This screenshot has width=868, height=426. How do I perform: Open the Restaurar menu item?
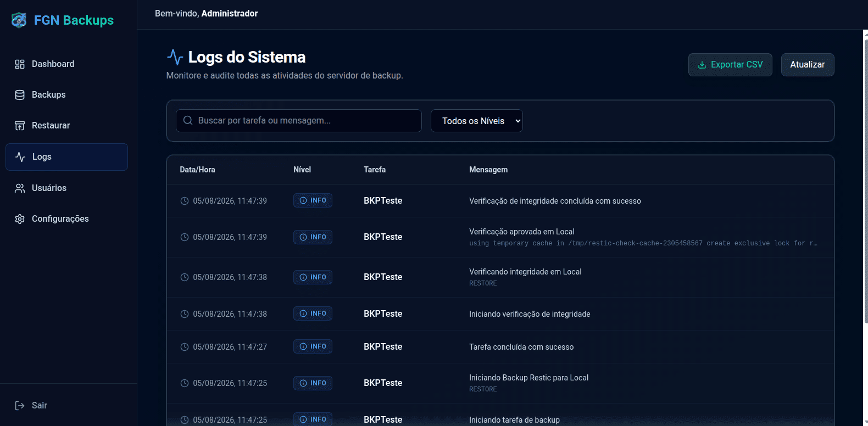point(66,126)
